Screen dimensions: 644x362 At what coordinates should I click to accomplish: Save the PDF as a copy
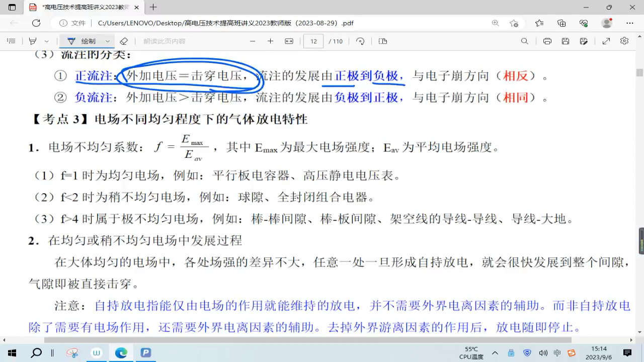pos(584,41)
